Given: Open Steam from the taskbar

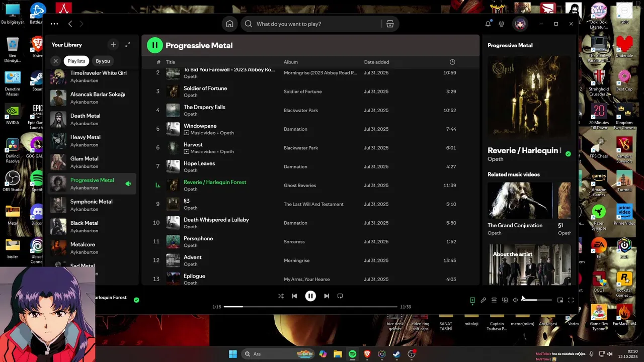Looking at the screenshot, I should [397, 354].
